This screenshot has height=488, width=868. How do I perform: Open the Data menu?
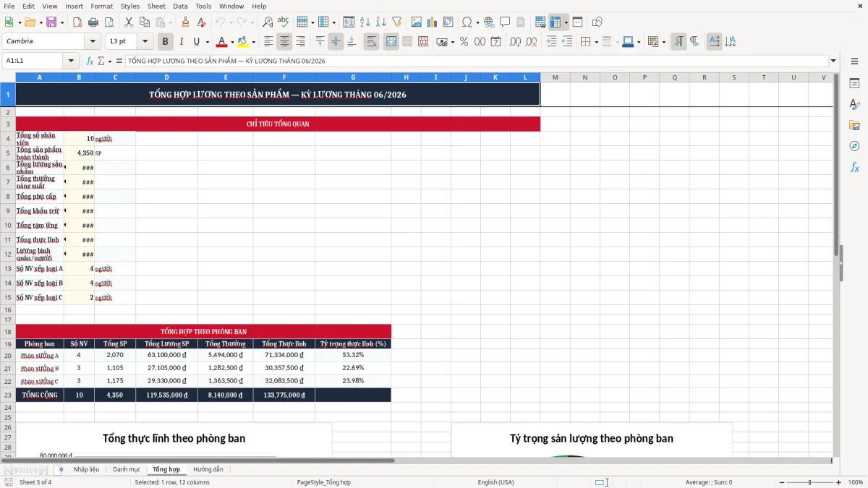[x=180, y=6]
